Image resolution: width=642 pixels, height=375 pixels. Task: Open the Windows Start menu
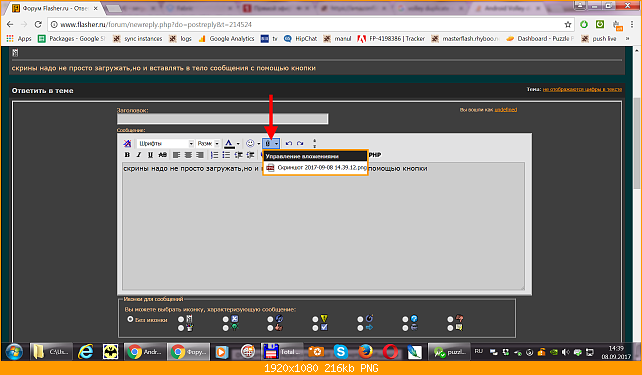tap(14, 352)
